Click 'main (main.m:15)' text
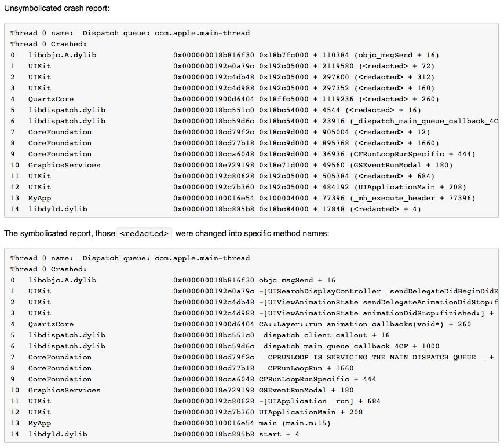The image size is (504, 448). 295,423
